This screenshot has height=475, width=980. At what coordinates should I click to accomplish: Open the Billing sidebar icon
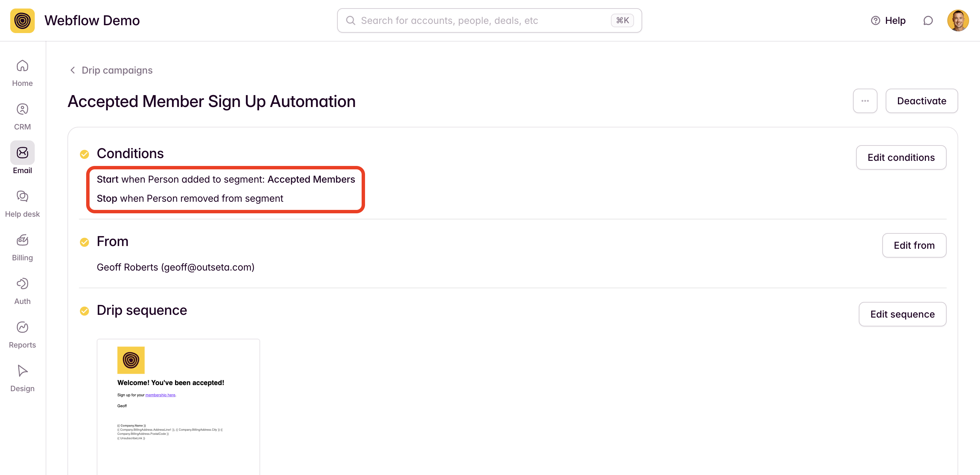22,240
